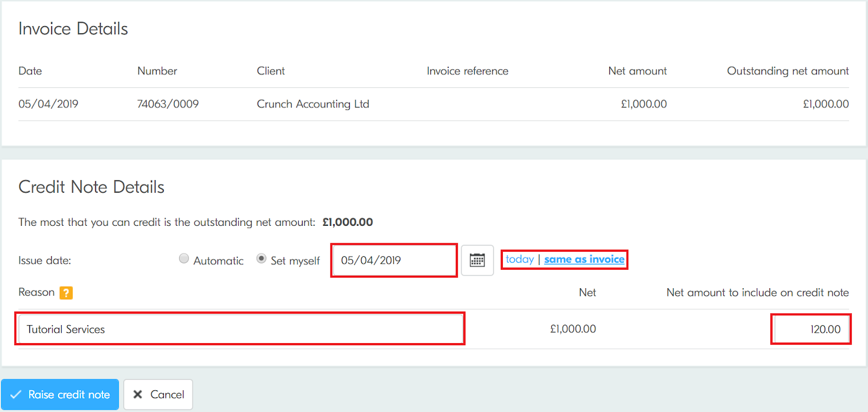Click the Date column header
The width and height of the screenshot is (868, 412).
pos(30,71)
